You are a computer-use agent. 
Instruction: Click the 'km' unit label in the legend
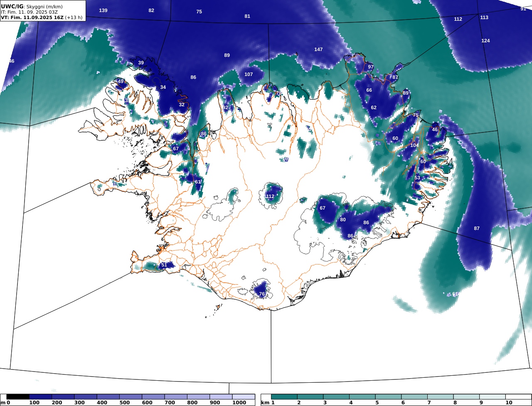coord(265,403)
